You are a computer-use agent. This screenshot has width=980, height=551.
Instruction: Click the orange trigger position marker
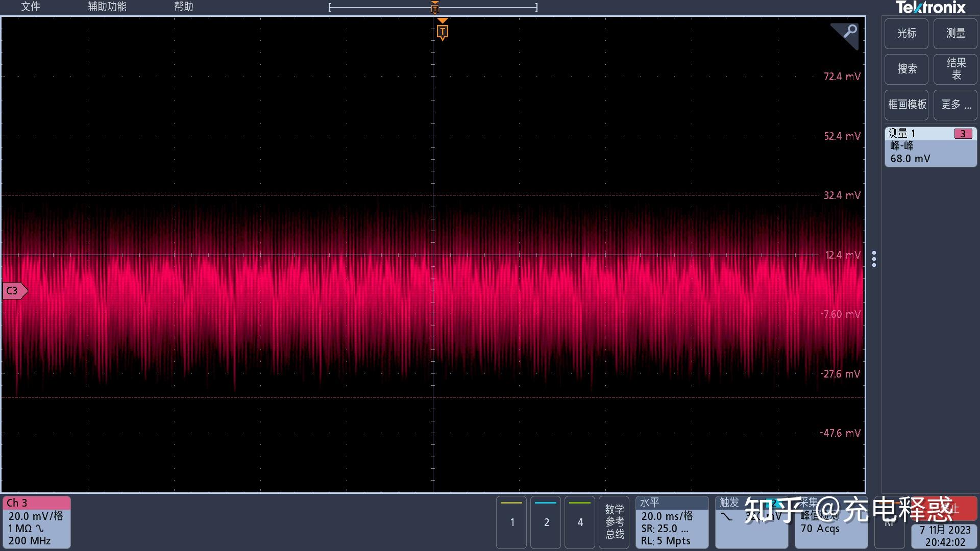coord(443,32)
